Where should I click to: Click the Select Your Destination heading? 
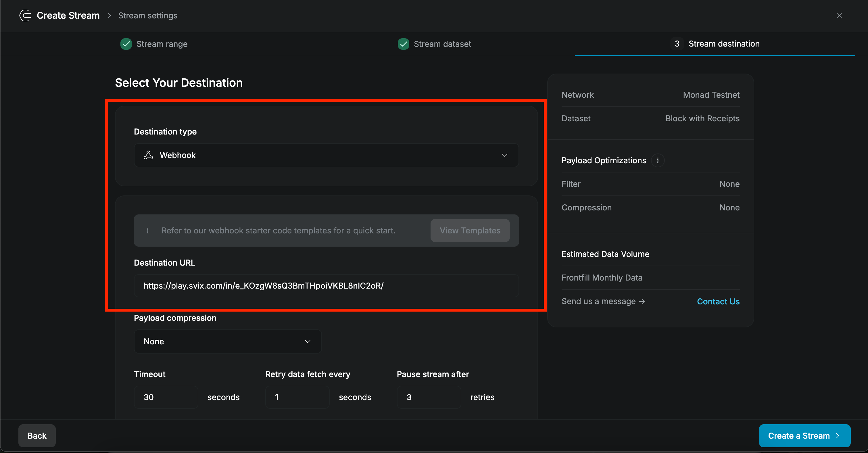(178, 82)
